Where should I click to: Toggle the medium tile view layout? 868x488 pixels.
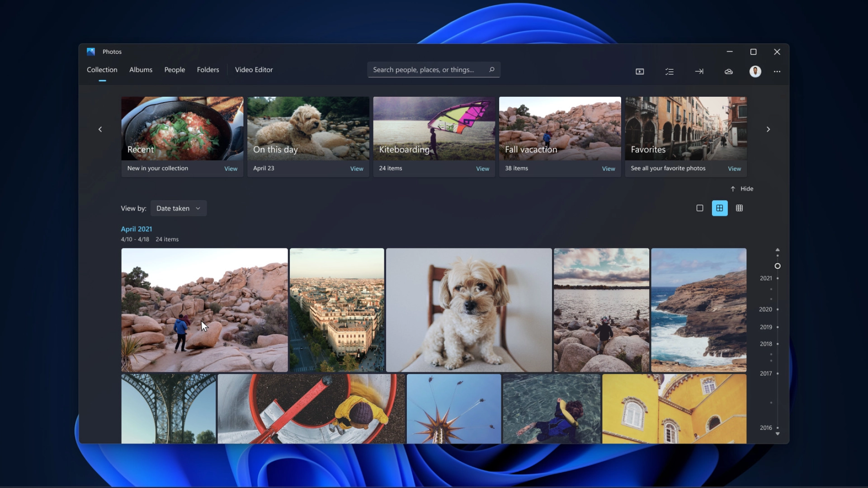click(720, 208)
